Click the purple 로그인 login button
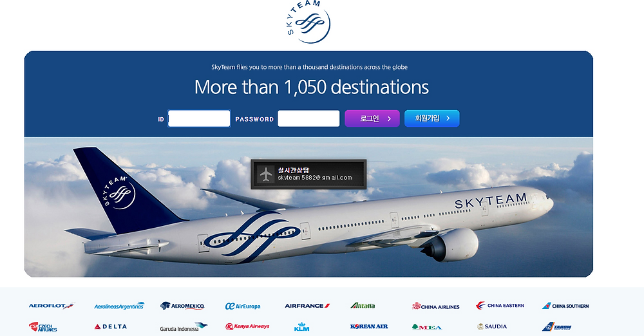This screenshot has width=644, height=336. click(x=372, y=118)
